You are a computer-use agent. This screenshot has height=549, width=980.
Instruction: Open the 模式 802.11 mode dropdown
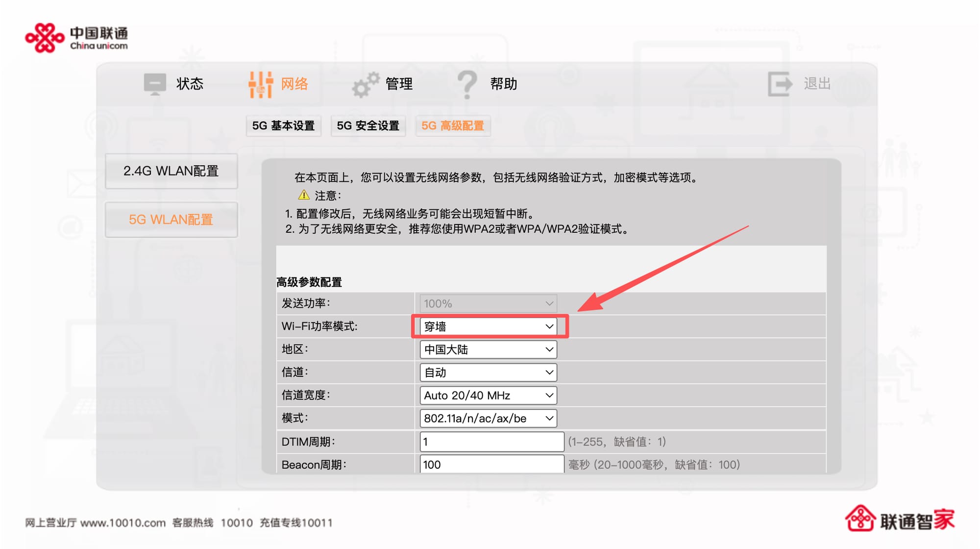click(488, 418)
